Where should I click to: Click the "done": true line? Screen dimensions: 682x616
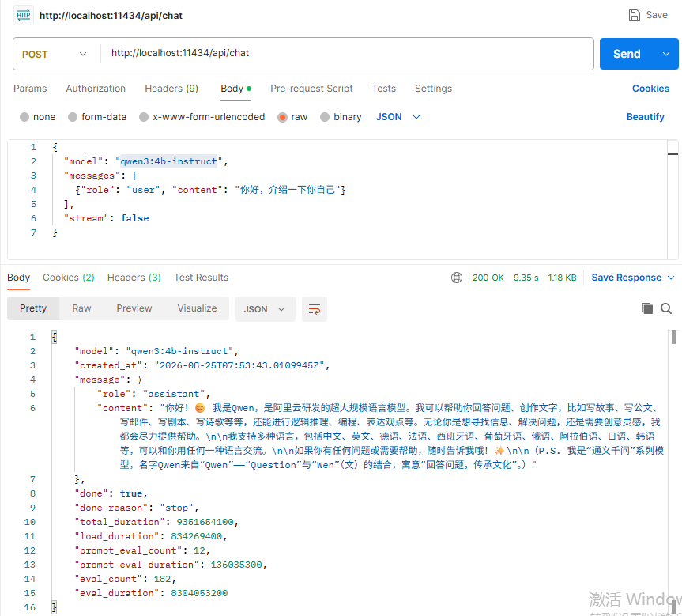[x=111, y=493]
